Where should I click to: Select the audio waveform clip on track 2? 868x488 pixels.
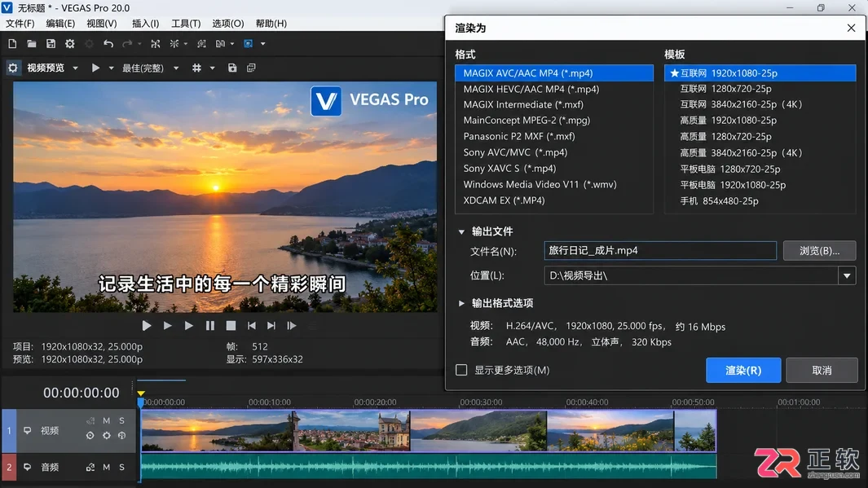(429, 467)
